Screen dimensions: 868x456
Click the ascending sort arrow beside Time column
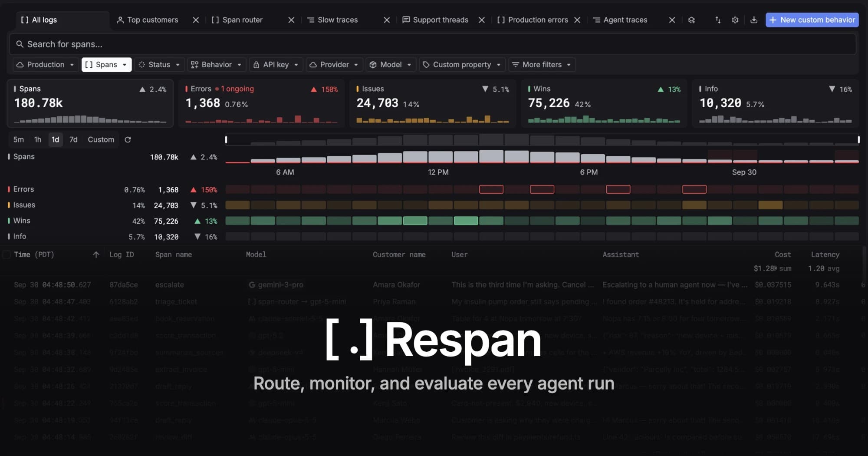96,254
